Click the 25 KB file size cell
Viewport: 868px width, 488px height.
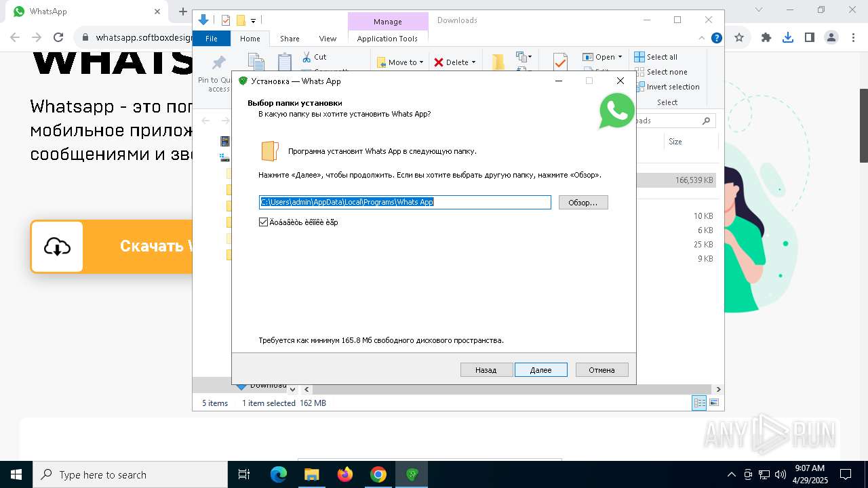[703, 244]
